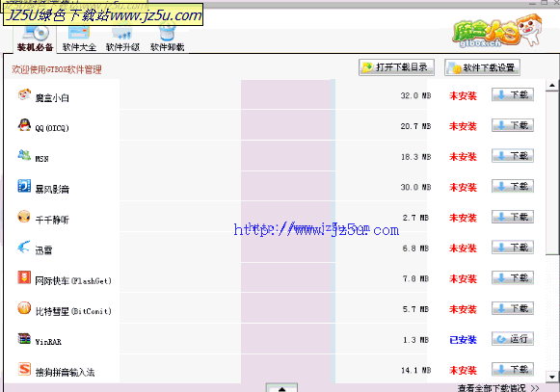
Task: Click the 搜狗拼音输入法 icon
Action: pos(24,369)
